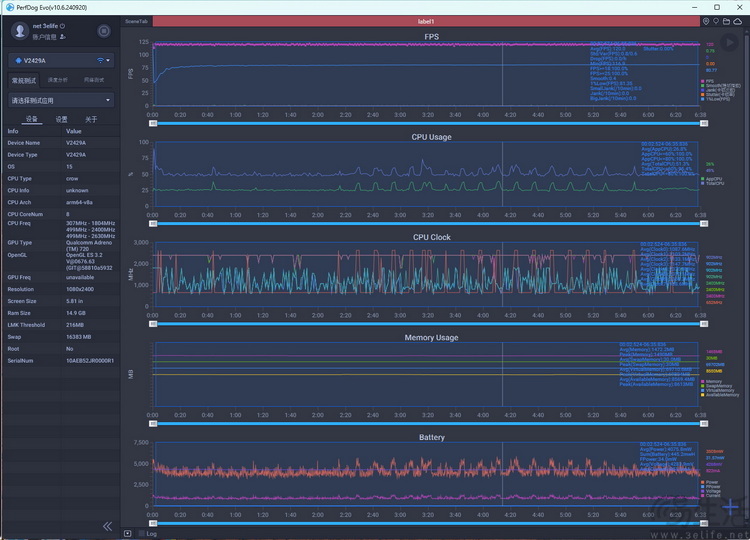Click CPU Clock chart left range handle
The image size is (750, 540).
[x=153, y=324]
